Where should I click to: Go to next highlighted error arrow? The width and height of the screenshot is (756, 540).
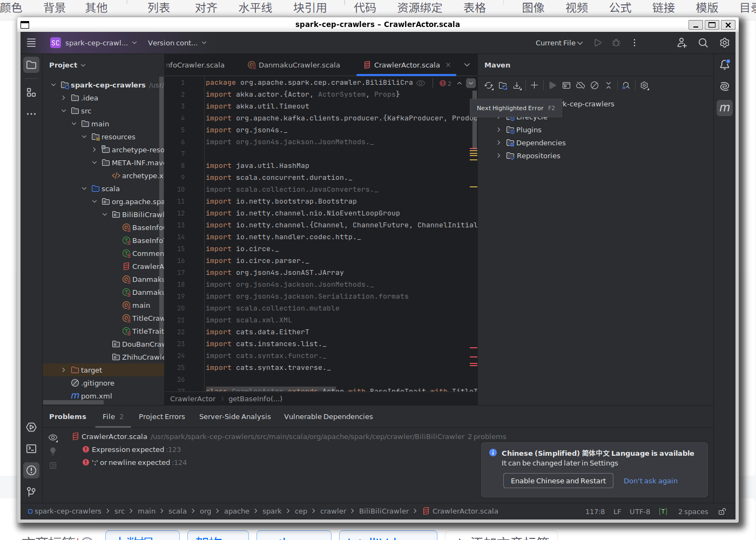[471, 83]
